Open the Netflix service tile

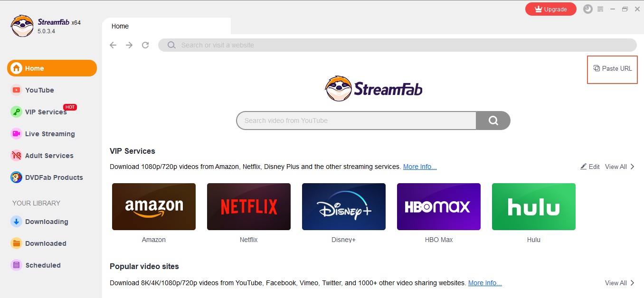[249, 206]
